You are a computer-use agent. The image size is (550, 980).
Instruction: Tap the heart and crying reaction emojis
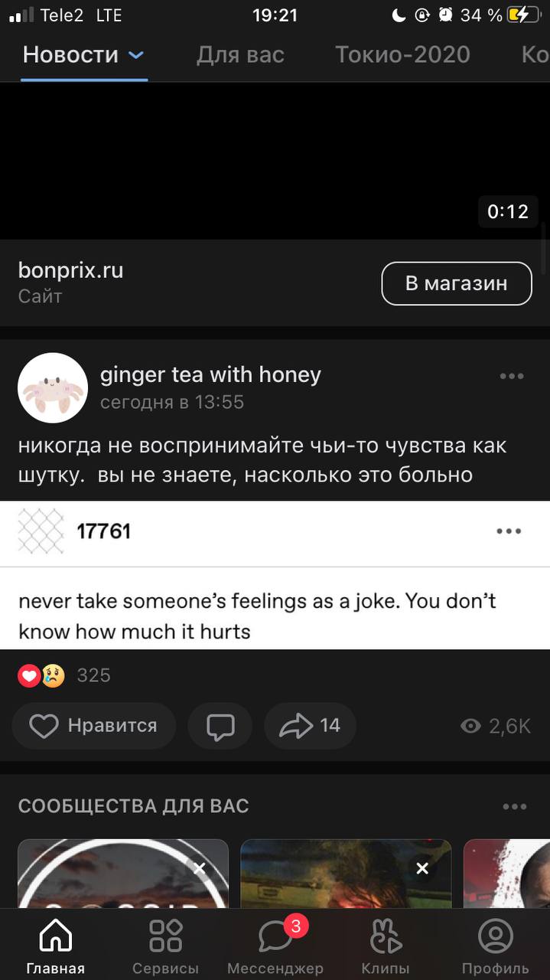pos(41,675)
